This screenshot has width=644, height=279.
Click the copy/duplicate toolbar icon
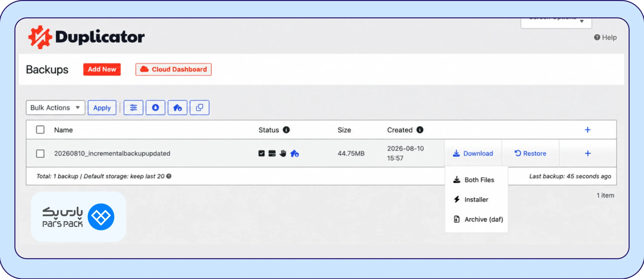click(199, 108)
